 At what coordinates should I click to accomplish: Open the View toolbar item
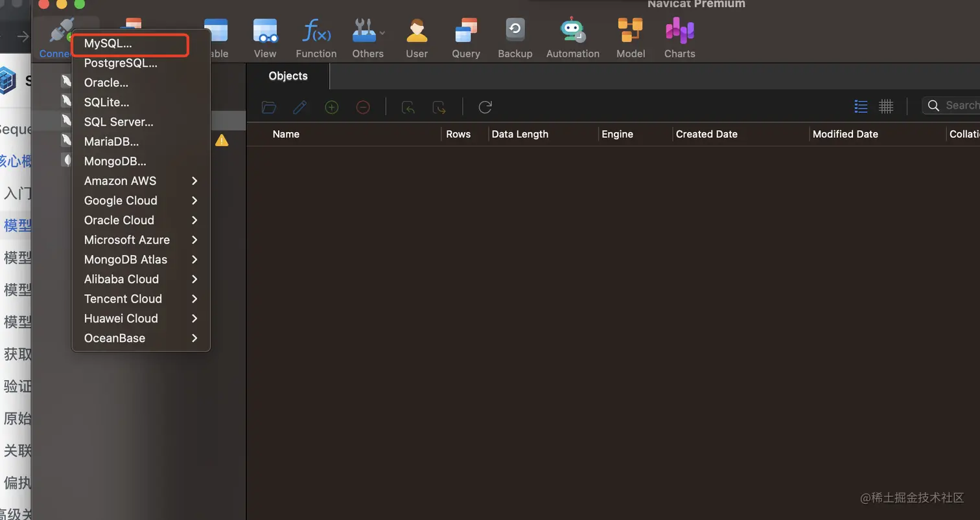tap(265, 38)
